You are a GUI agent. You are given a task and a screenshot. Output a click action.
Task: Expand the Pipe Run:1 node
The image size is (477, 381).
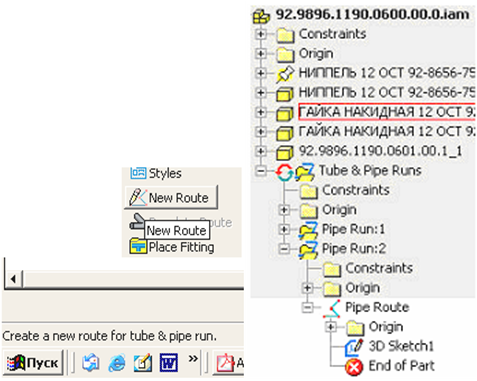pos(284,229)
